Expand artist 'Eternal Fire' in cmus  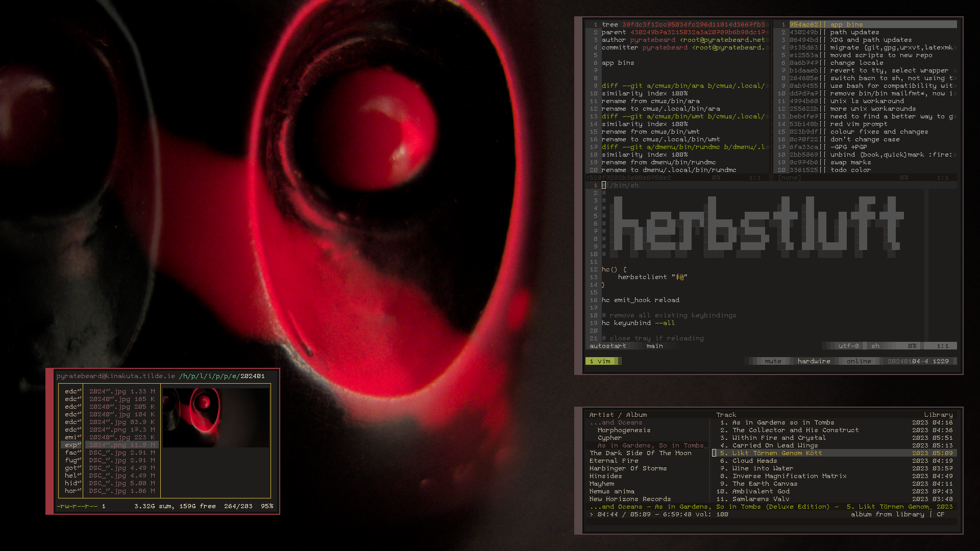(614, 461)
